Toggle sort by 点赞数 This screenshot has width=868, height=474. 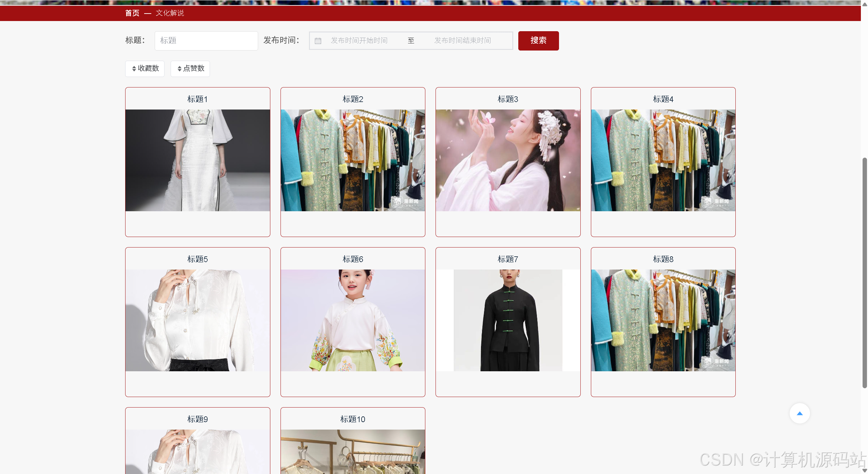(190, 68)
